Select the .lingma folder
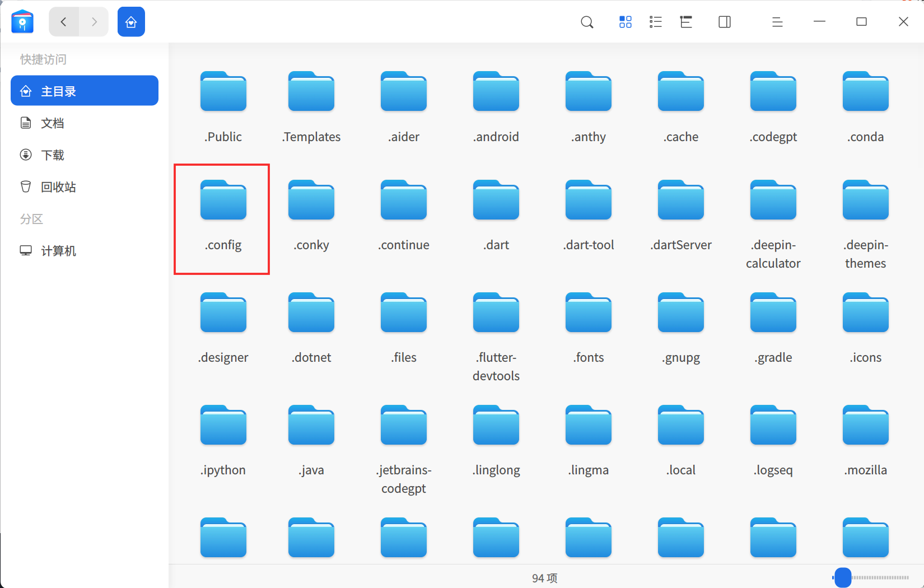This screenshot has width=924, height=588. point(589,441)
